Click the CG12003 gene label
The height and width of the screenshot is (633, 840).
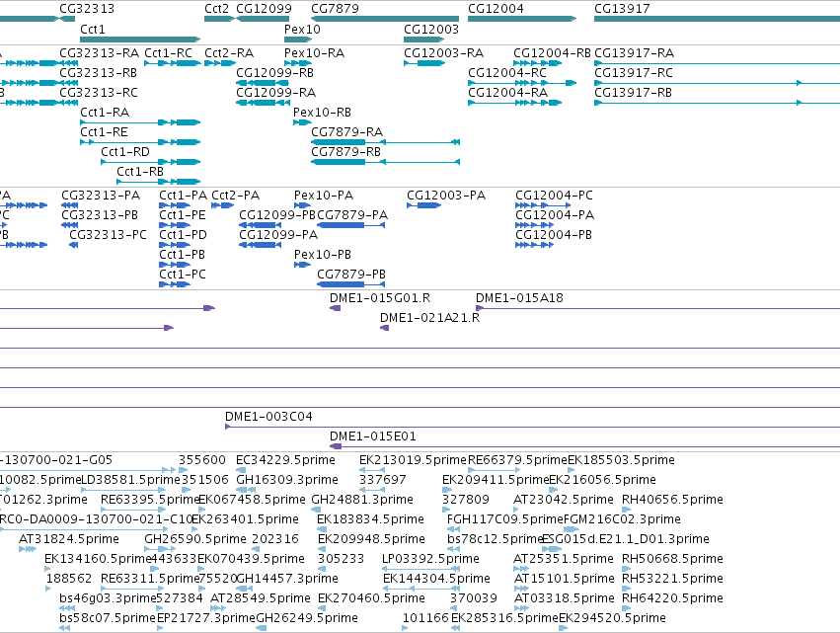click(x=431, y=29)
